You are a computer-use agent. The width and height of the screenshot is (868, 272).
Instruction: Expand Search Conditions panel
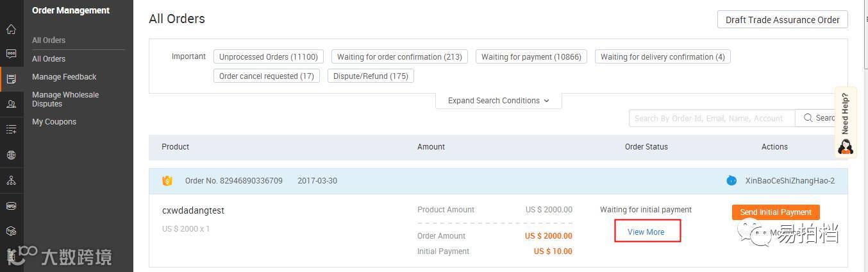coord(498,101)
